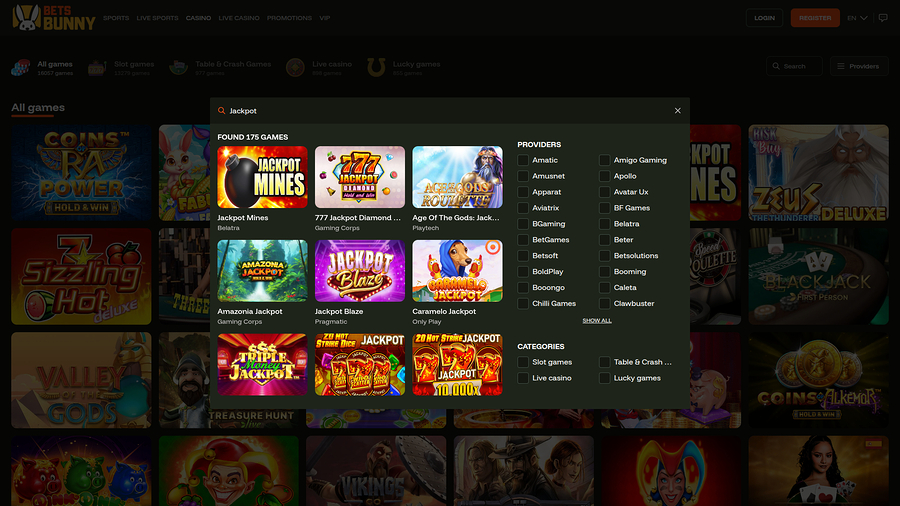Check the Table & Crash category checkbox

[604, 362]
